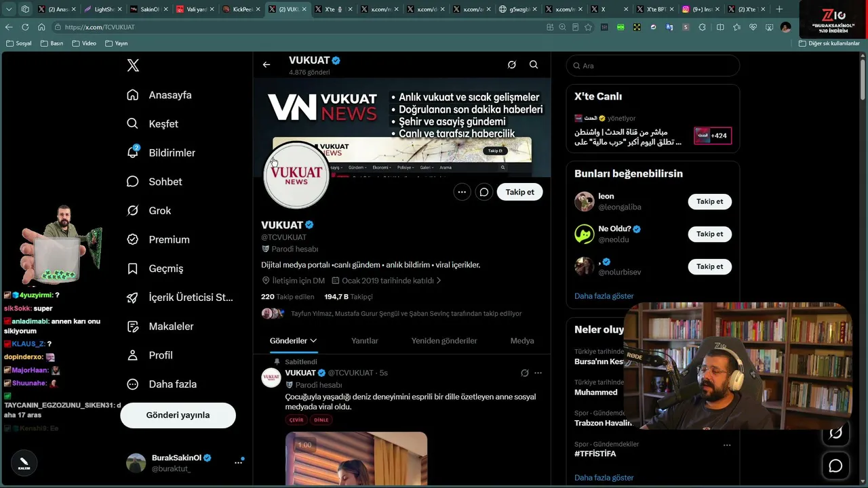Bookmark this page with the star icon

[x=588, y=27]
